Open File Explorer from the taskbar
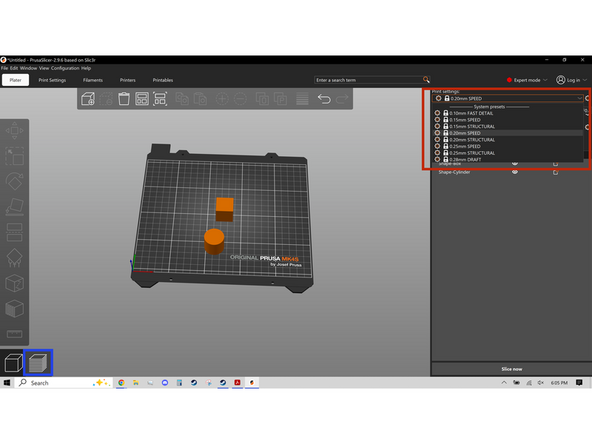The image size is (592, 444). [x=136, y=383]
